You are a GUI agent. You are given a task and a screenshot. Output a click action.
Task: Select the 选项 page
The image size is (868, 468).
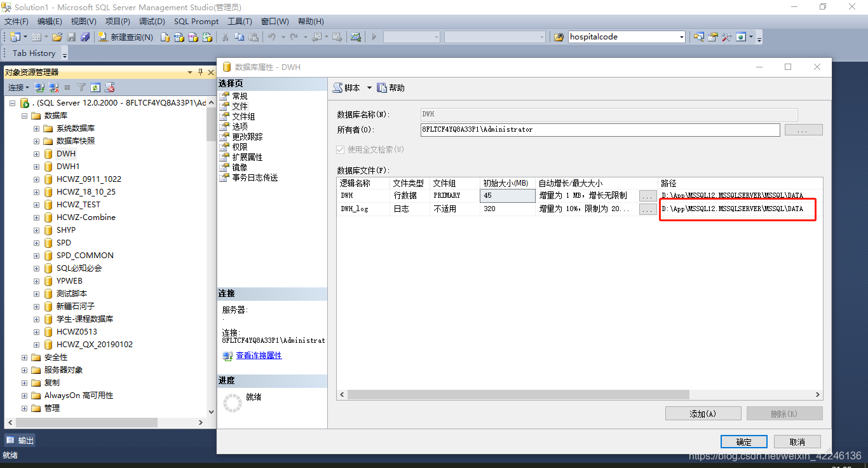(x=240, y=127)
